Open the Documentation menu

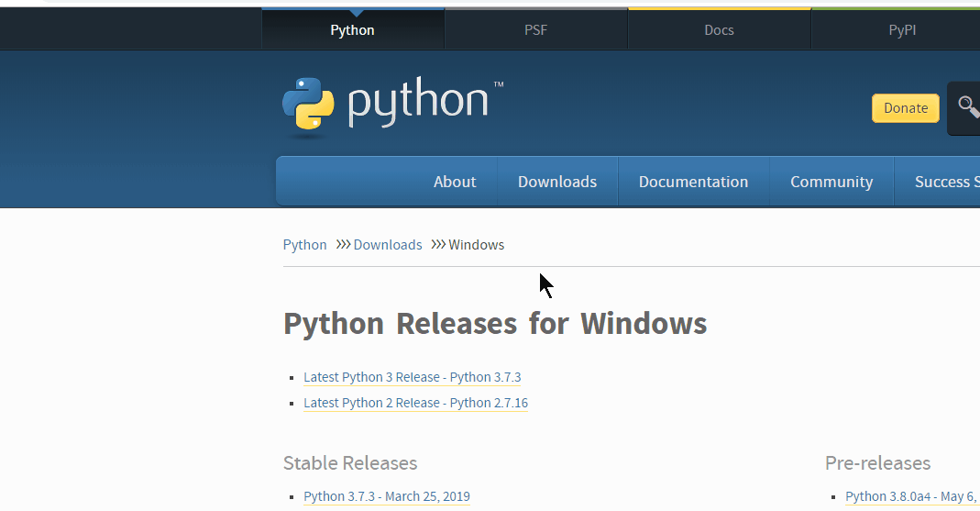click(x=693, y=182)
